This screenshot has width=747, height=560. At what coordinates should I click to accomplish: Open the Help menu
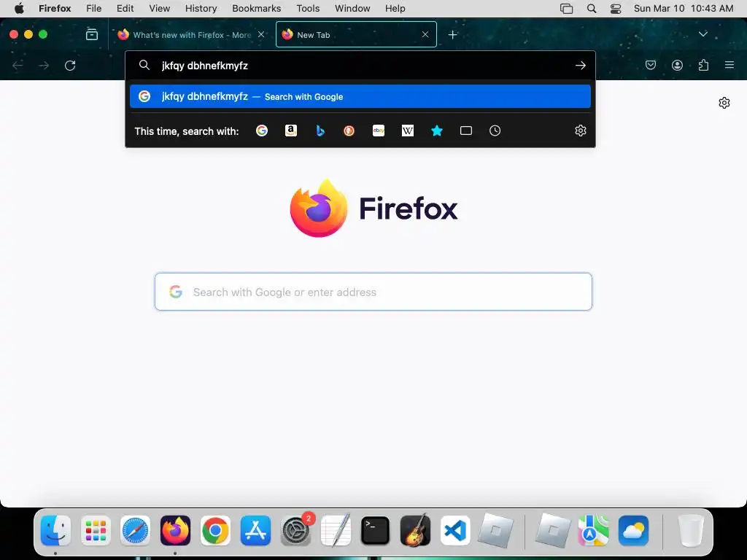click(x=395, y=9)
